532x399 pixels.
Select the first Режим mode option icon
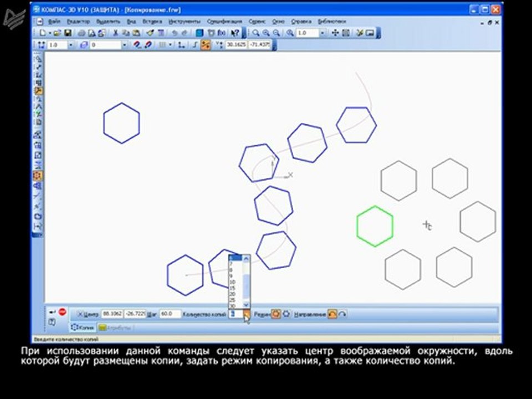coord(276,314)
